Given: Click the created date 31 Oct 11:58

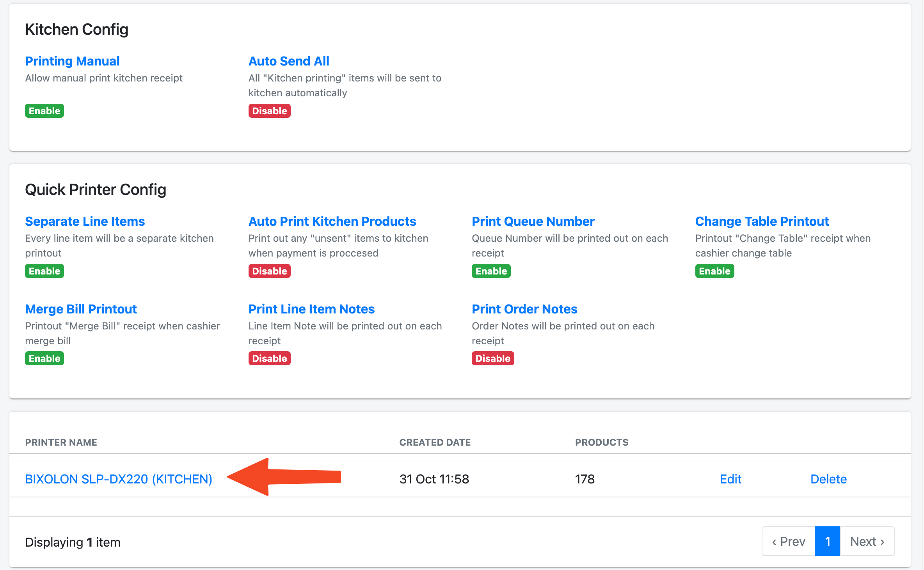Looking at the screenshot, I should point(434,479).
